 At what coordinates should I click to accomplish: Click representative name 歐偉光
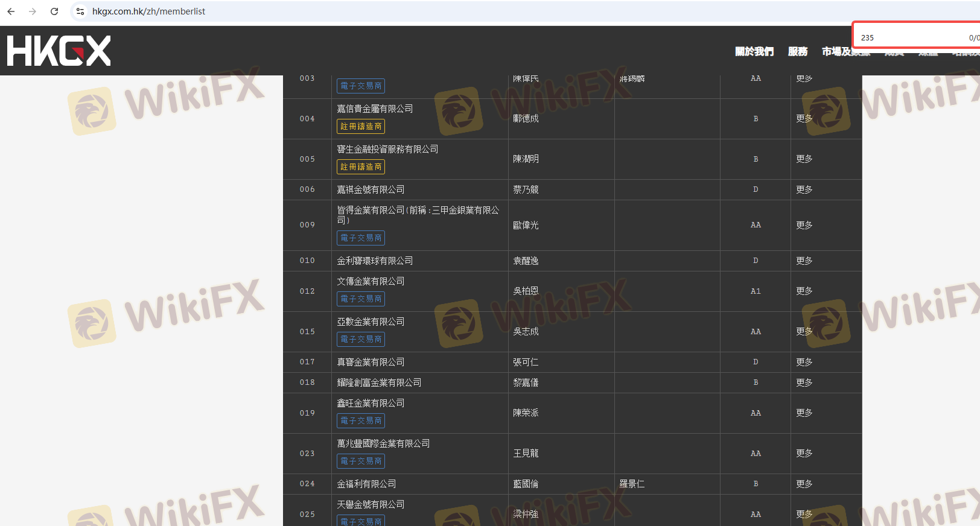pyautogui.click(x=526, y=225)
